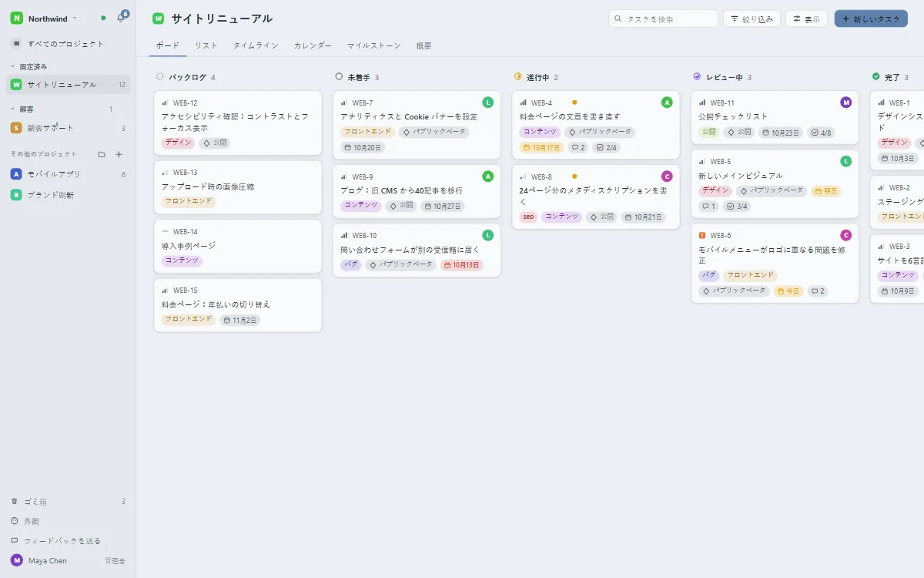Switch to the カレンダー tab
This screenshot has height=578, width=924.
[313, 45]
